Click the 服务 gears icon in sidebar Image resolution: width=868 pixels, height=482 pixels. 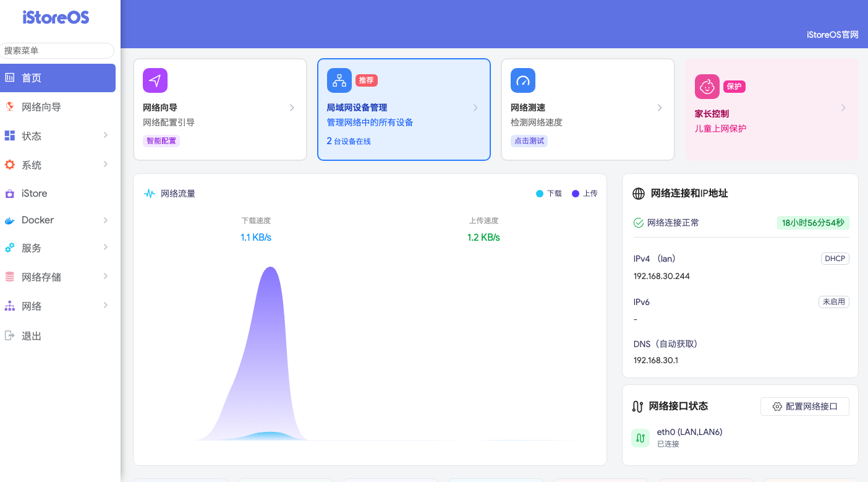click(10, 247)
